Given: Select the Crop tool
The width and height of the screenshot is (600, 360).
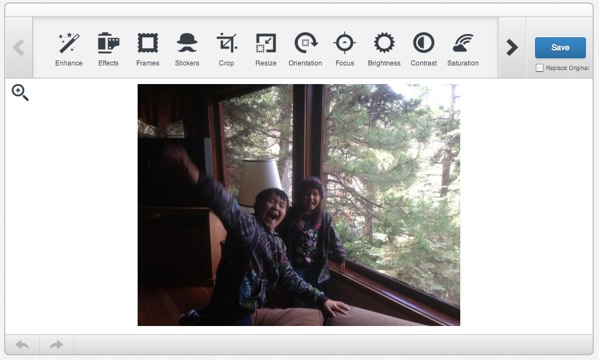Looking at the screenshot, I should pyautogui.click(x=227, y=49).
